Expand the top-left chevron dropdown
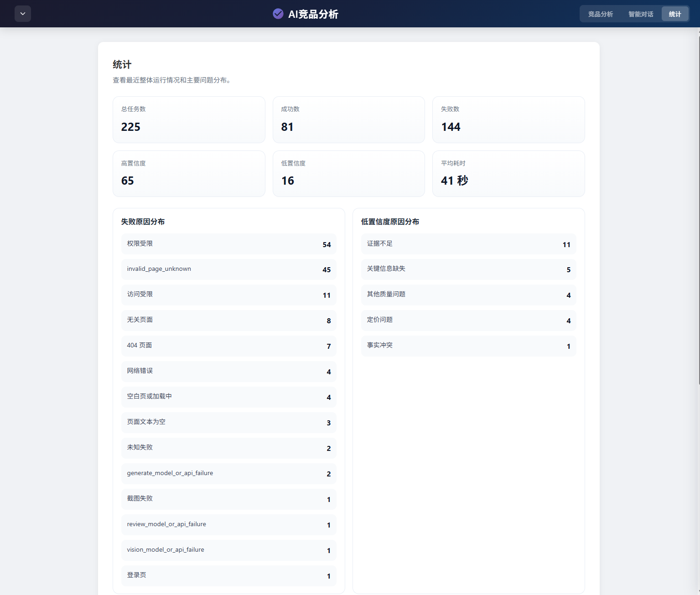Image resolution: width=700 pixels, height=595 pixels. click(x=23, y=14)
